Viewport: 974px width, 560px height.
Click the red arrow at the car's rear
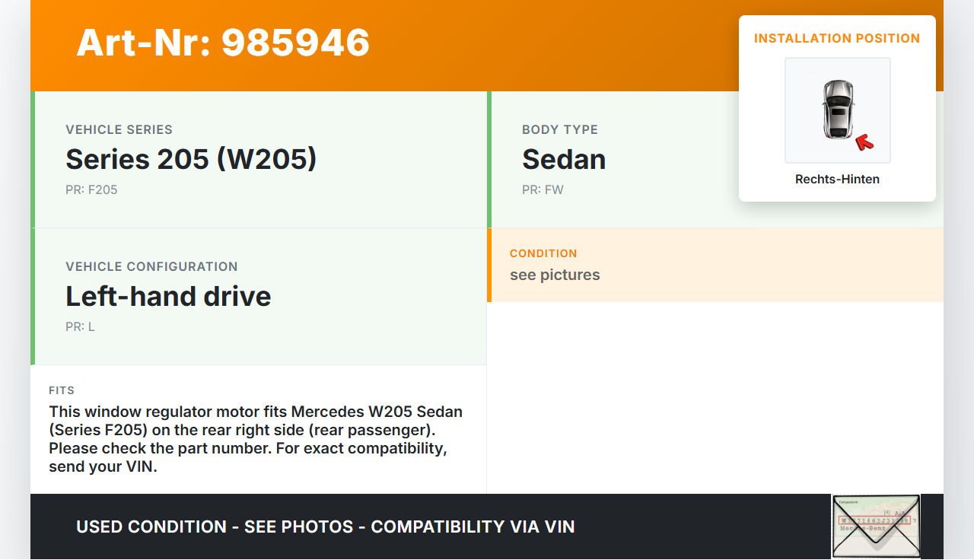point(864,142)
